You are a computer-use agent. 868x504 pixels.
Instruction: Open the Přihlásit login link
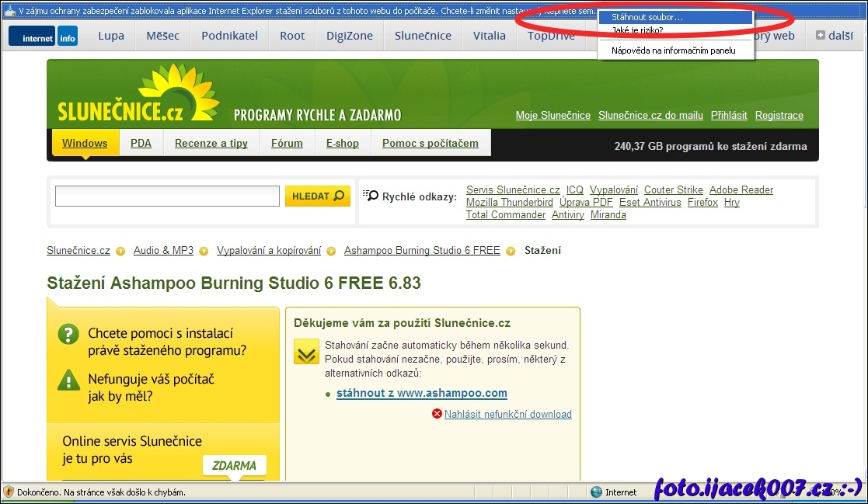[x=728, y=115]
